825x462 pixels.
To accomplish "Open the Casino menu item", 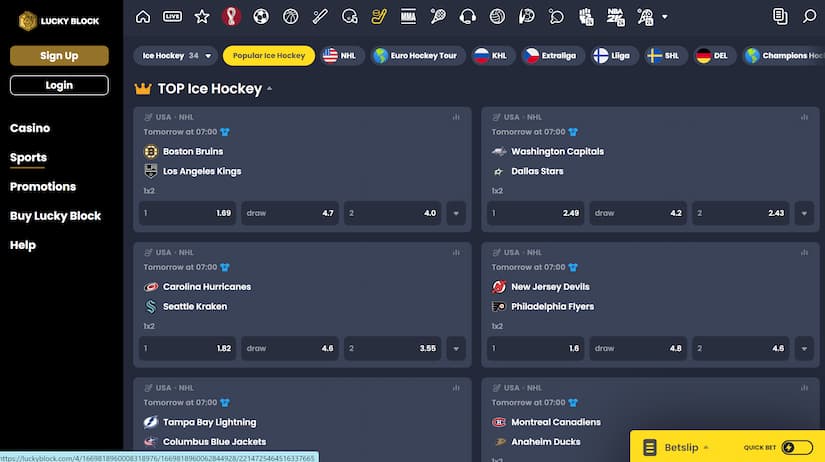I will 30,128.
